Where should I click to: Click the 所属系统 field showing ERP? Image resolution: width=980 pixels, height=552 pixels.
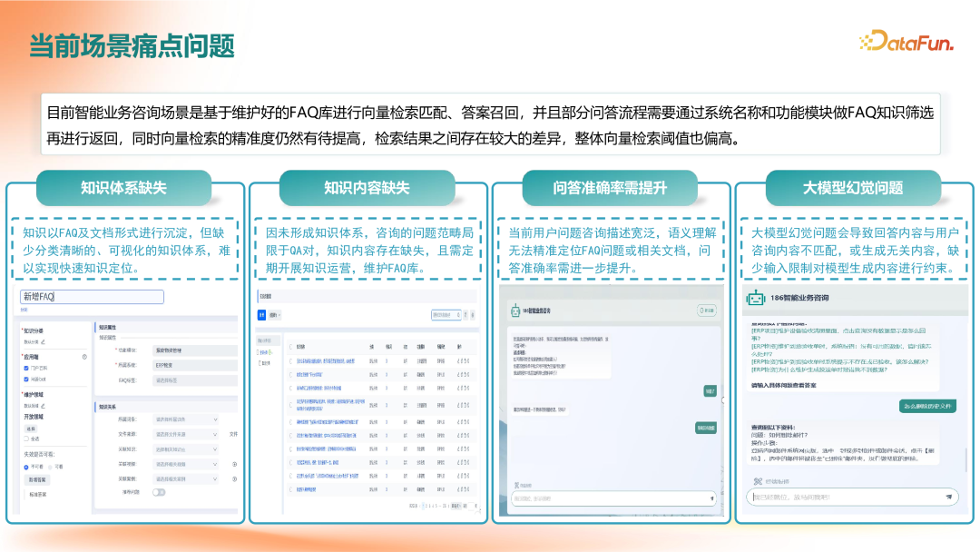pos(195,365)
